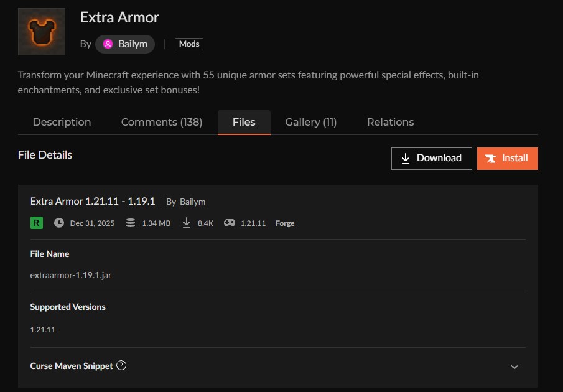Open the Comments tab
Viewport: 563px width, 392px height.
click(x=161, y=122)
